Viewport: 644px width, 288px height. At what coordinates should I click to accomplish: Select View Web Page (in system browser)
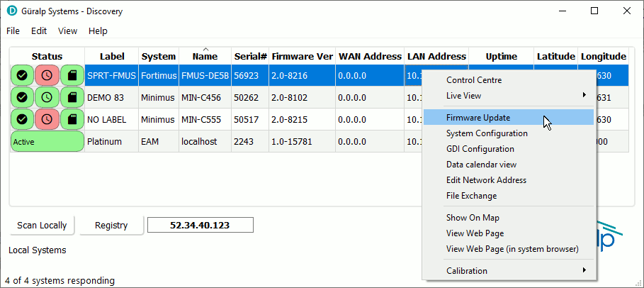pyautogui.click(x=509, y=249)
